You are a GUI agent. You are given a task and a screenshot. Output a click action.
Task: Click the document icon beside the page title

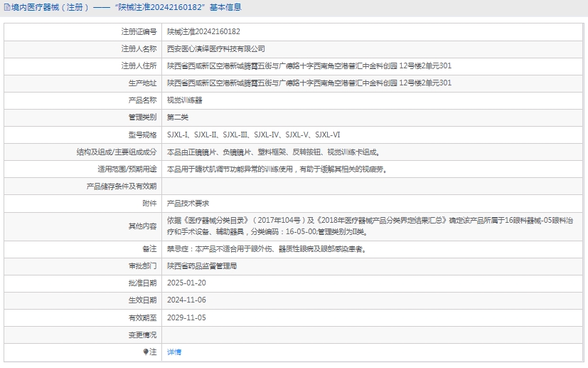6,8
